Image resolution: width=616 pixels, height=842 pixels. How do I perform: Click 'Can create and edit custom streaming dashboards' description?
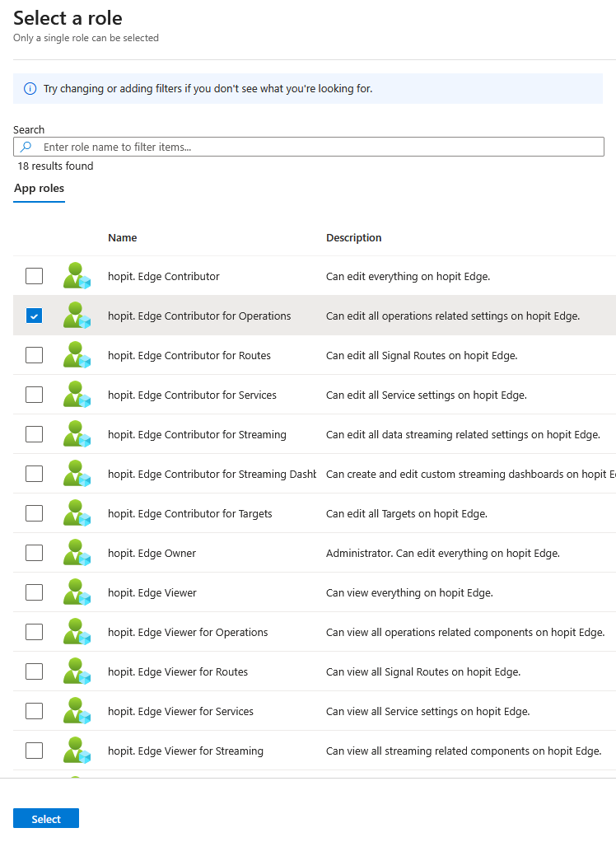[x=470, y=474]
